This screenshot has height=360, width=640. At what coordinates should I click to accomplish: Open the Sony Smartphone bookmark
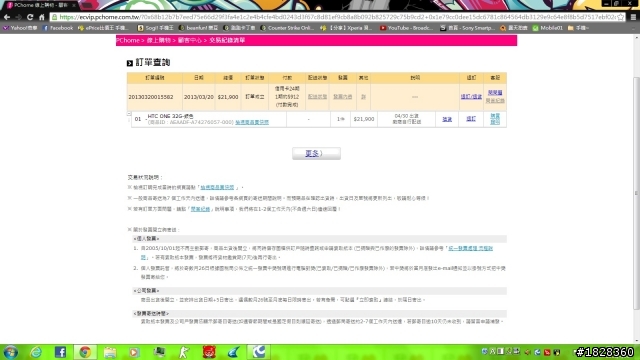click(468, 28)
